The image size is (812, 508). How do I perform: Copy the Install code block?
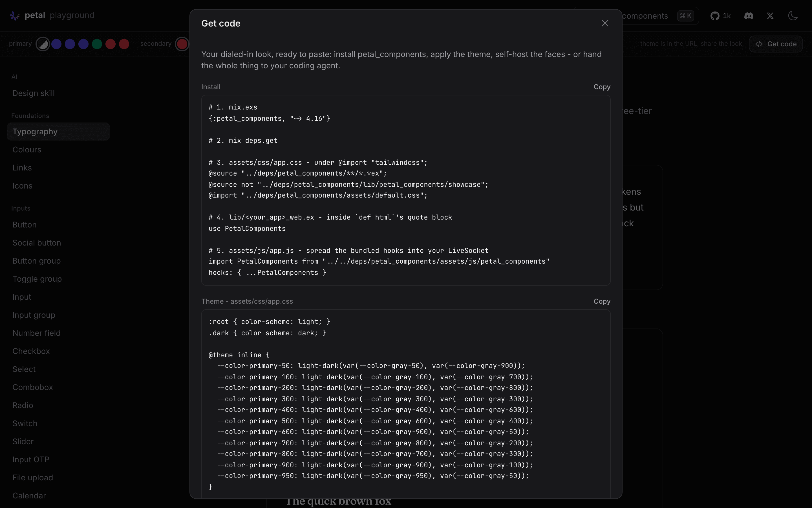coord(602,87)
